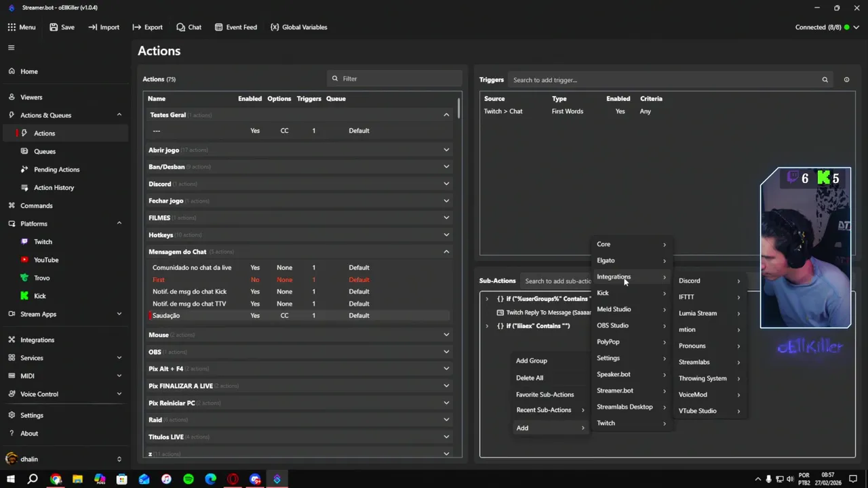Click the actions list scrollbar
868x488 pixels.
(459, 108)
